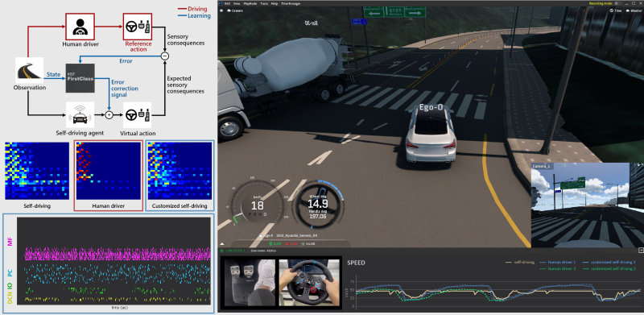
Task: Select the Camera_1 preview thumbnail
Action: pyautogui.click(x=588, y=205)
